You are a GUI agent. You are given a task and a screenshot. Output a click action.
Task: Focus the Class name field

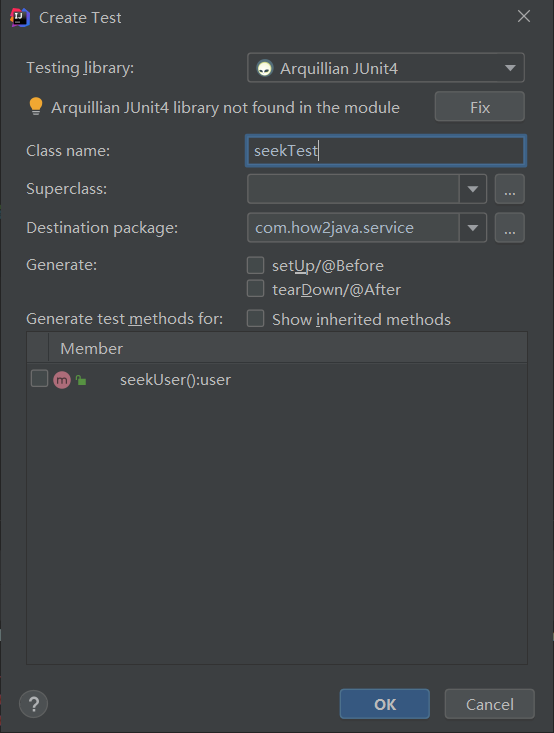pos(386,151)
